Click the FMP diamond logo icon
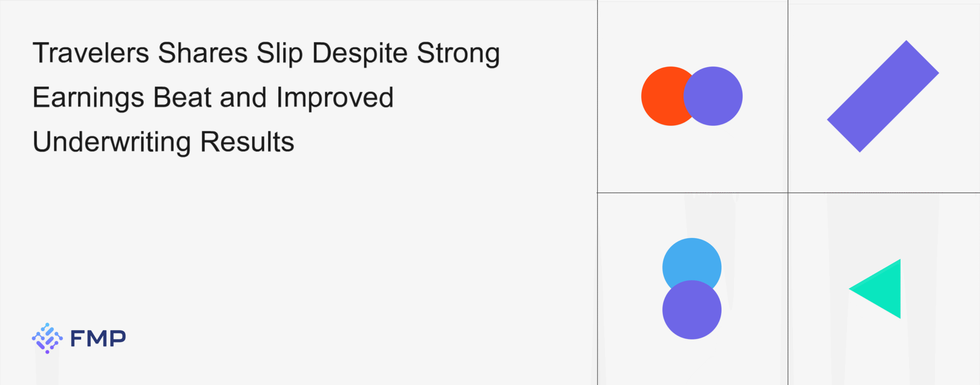The image size is (980, 385). [x=47, y=338]
